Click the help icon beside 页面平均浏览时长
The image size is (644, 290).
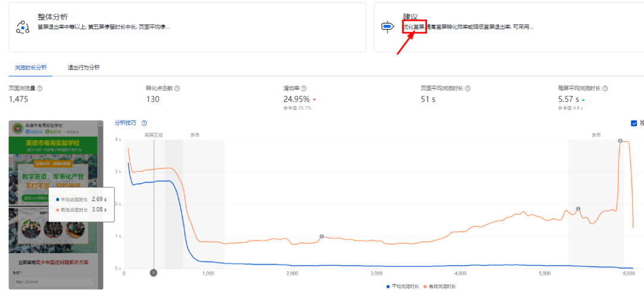[468, 88]
